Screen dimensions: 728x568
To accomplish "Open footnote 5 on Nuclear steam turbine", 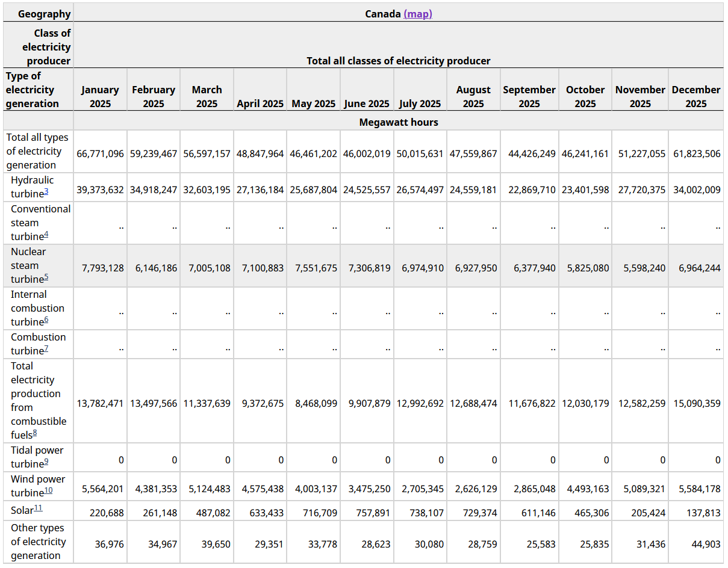I will point(46,278).
